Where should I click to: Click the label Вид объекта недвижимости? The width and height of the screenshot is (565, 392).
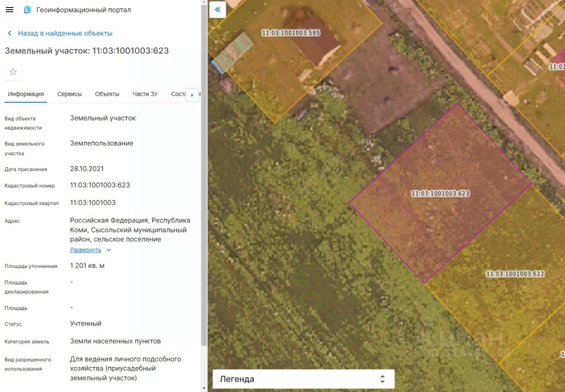23,123
